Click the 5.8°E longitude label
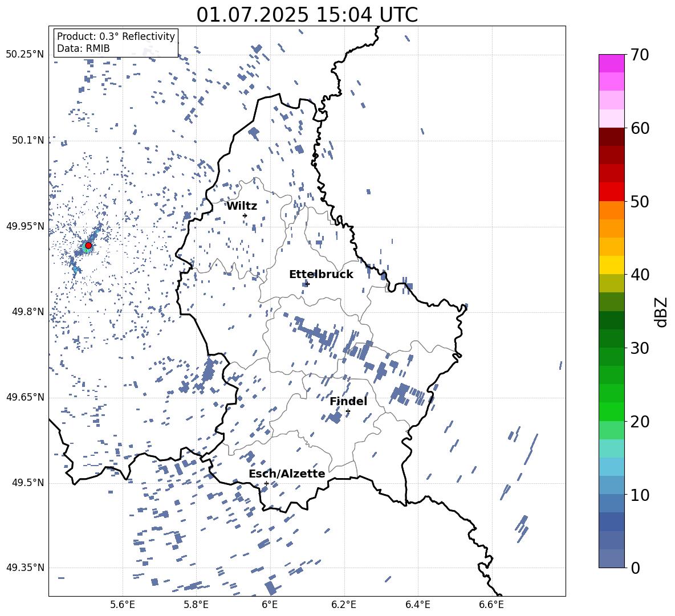Viewport: 675px width, 616px height. [196, 605]
